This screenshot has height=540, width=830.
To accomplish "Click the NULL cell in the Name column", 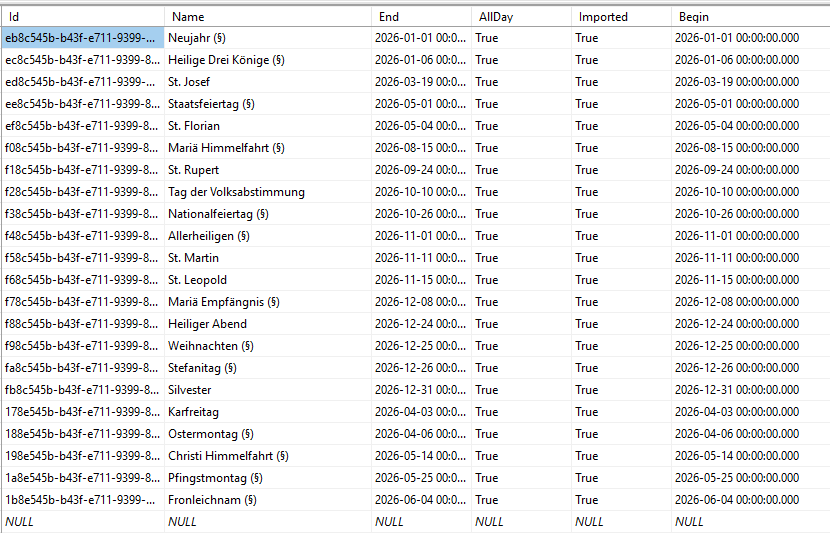I will 183,522.
